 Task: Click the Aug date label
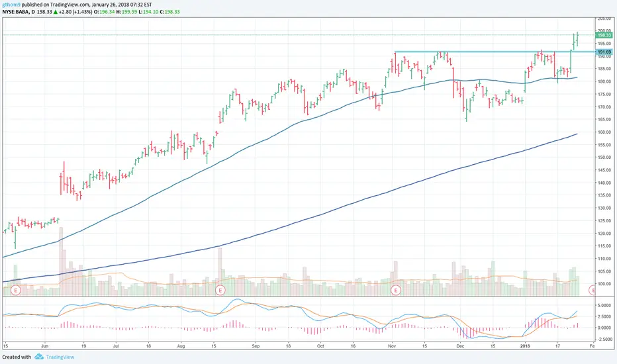point(181,346)
